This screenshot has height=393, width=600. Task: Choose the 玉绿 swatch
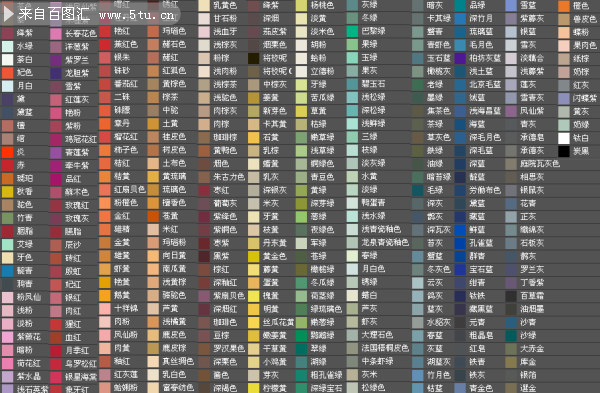coord(352,58)
